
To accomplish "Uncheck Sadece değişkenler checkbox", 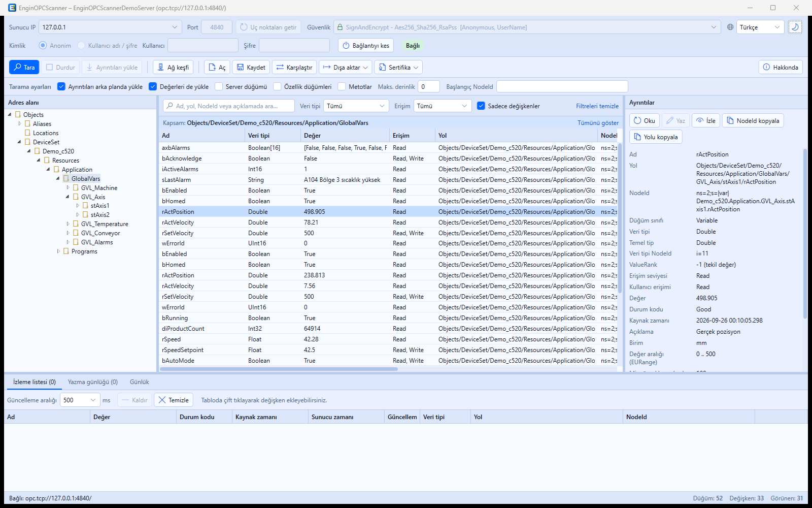I will click(x=481, y=106).
